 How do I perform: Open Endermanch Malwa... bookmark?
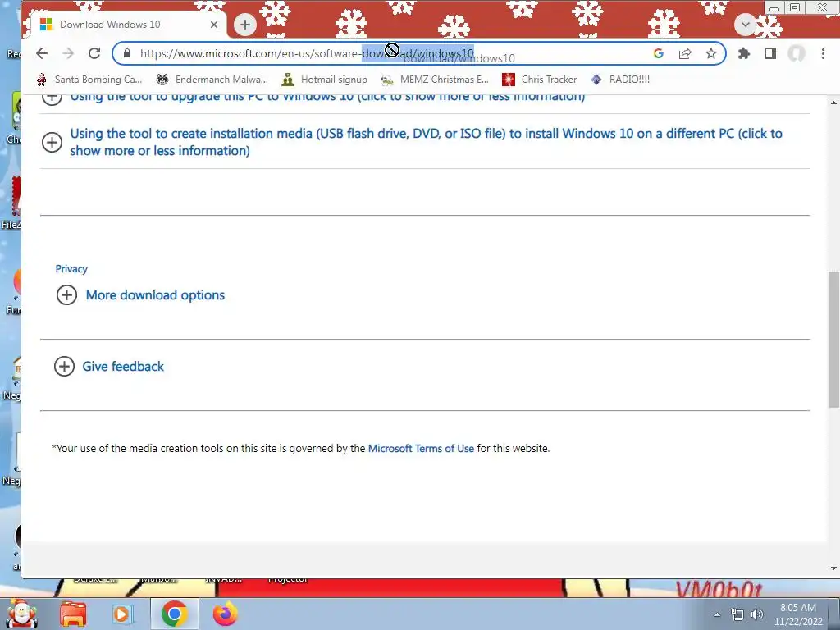(x=212, y=80)
